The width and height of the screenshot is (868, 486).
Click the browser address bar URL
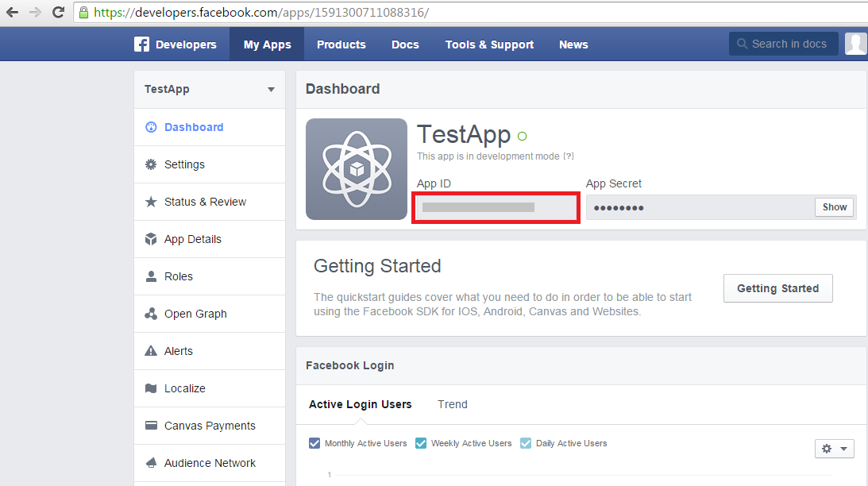pyautogui.click(x=261, y=12)
